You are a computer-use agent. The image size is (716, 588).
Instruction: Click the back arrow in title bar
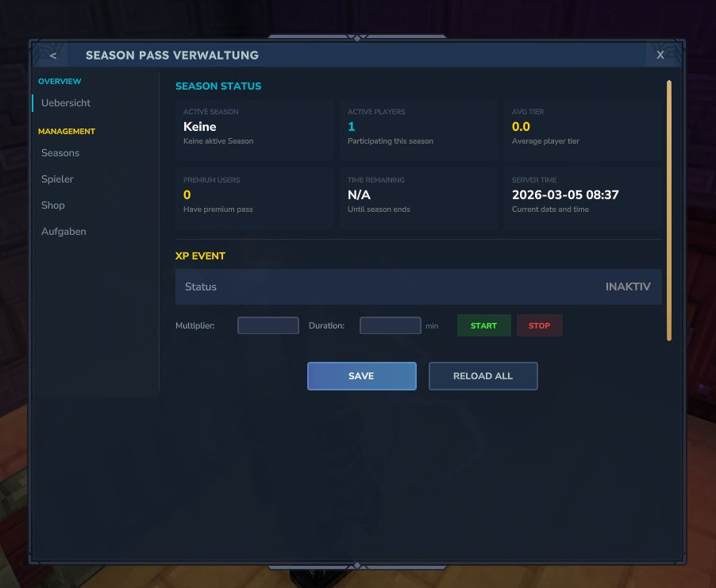point(53,56)
